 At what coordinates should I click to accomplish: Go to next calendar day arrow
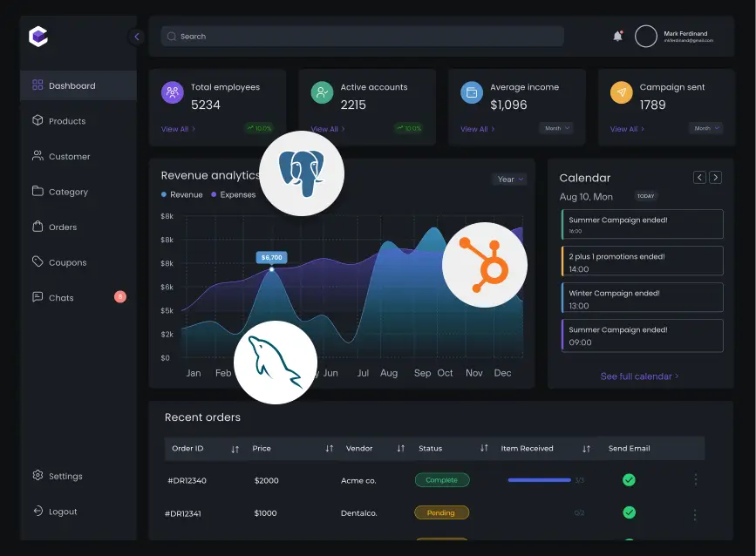pos(716,177)
